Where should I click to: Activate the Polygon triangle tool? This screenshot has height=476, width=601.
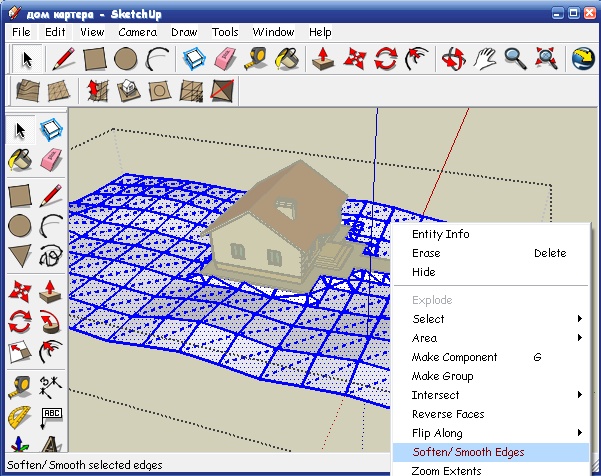click(20, 256)
